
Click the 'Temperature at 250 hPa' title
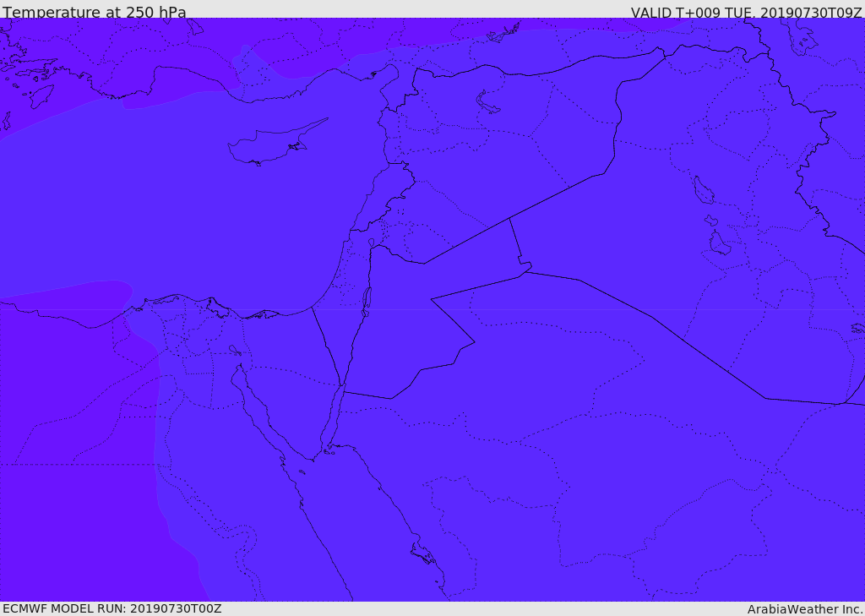[94, 12]
